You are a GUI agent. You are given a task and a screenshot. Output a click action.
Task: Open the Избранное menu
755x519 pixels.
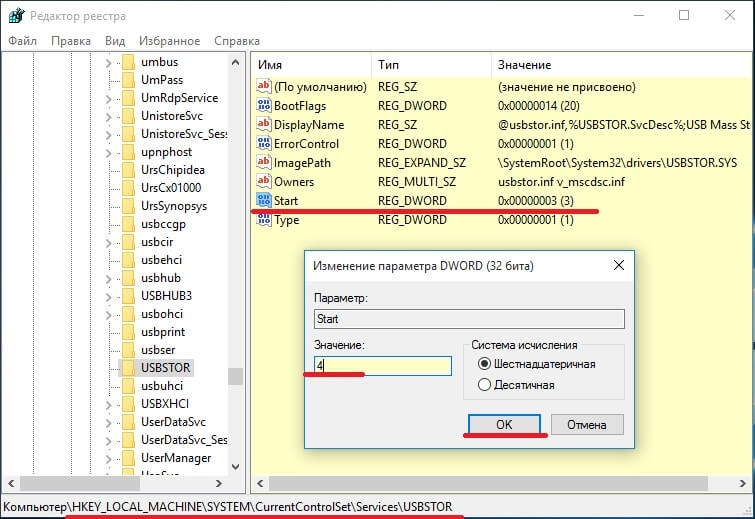tap(170, 41)
